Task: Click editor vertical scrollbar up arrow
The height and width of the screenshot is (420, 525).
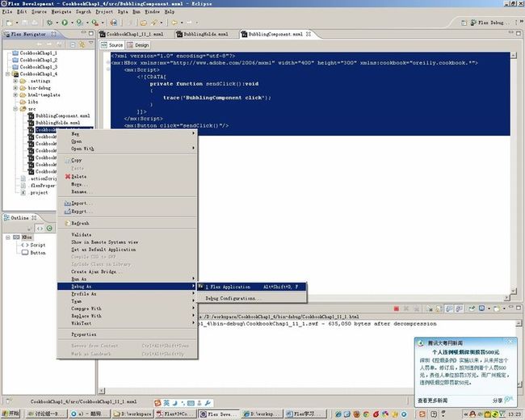Action: pyautogui.click(x=514, y=56)
